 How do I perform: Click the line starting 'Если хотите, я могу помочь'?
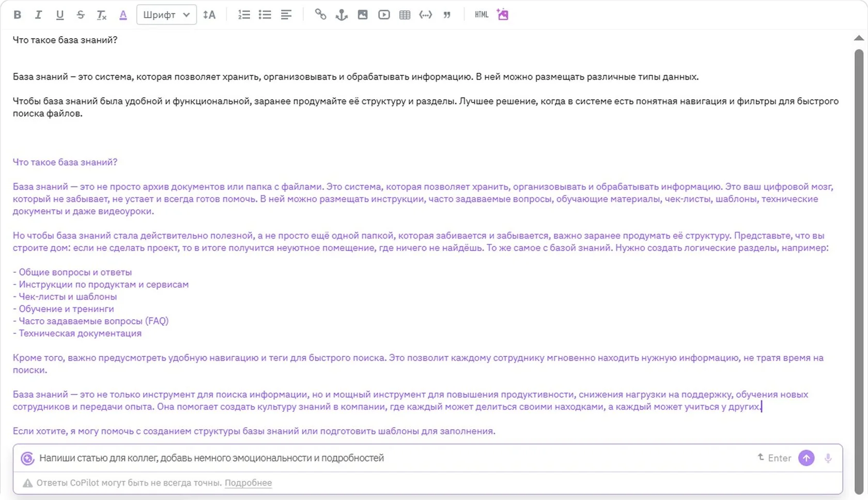click(254, 431)
